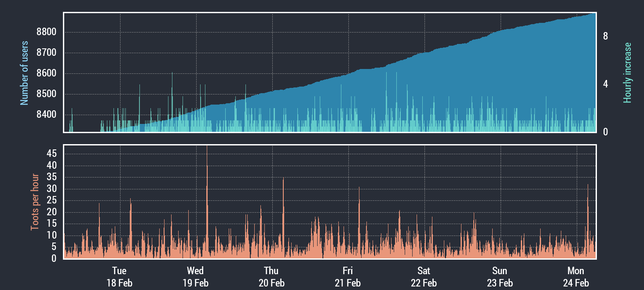Viewport: 644px width, 290px height.
Task: Click the 8600 users tick label
Action: (x=46, y=73)
